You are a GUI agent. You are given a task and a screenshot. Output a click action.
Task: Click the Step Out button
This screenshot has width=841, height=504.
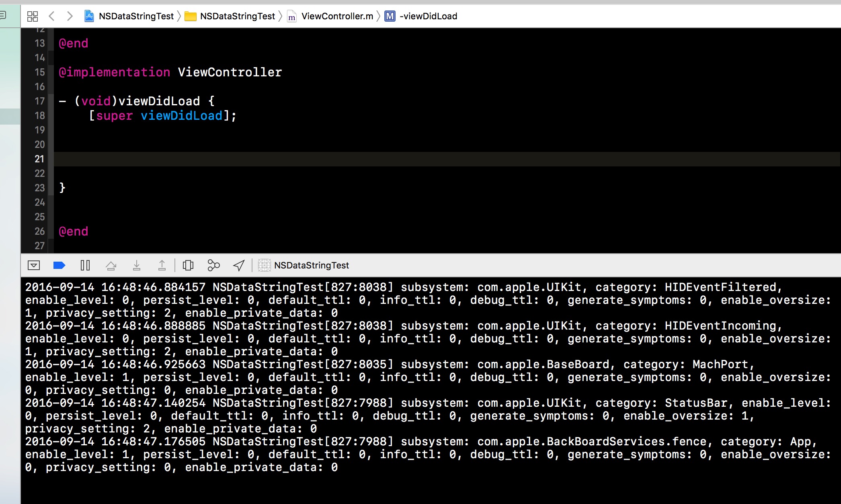tap(162, 265)
